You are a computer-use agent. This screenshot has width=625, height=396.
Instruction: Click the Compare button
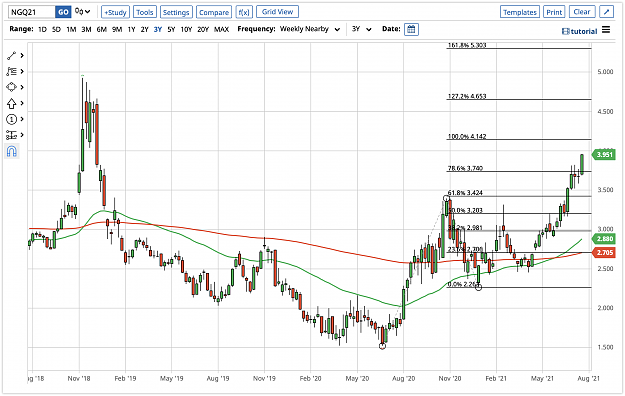pyautogui.click(x=214, y=12)
